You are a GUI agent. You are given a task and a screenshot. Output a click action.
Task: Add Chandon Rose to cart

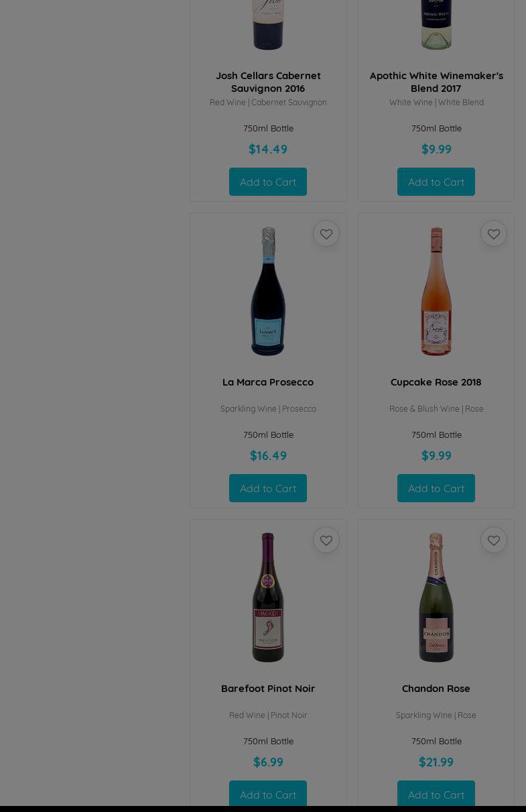(436, 795)
